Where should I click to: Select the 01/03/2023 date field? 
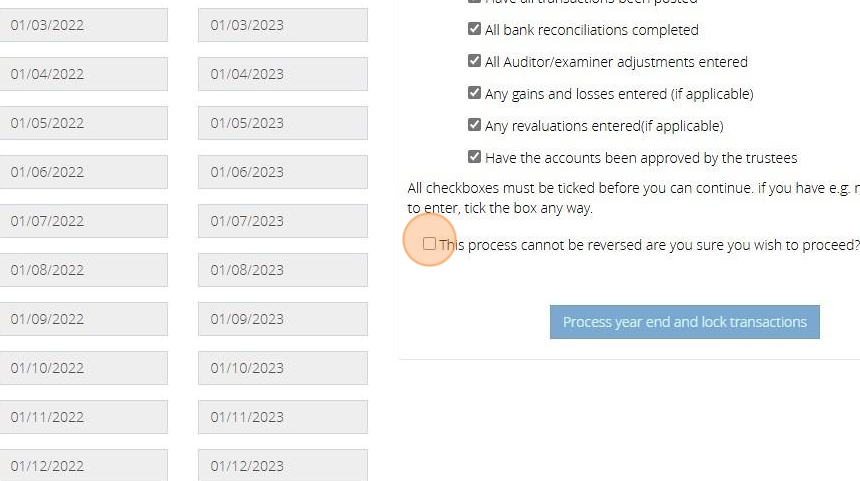283,25
